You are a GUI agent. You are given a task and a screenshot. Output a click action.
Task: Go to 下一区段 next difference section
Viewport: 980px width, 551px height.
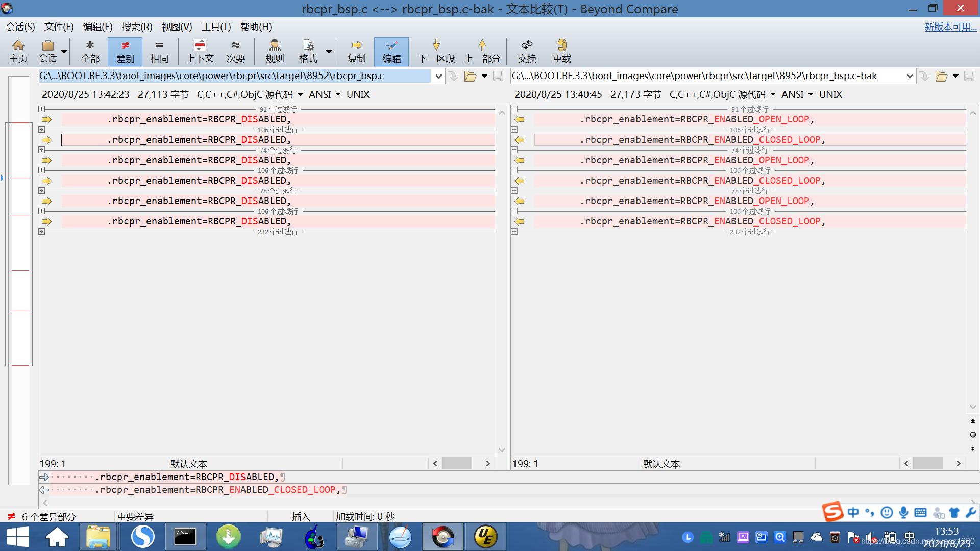coord(436,51)
